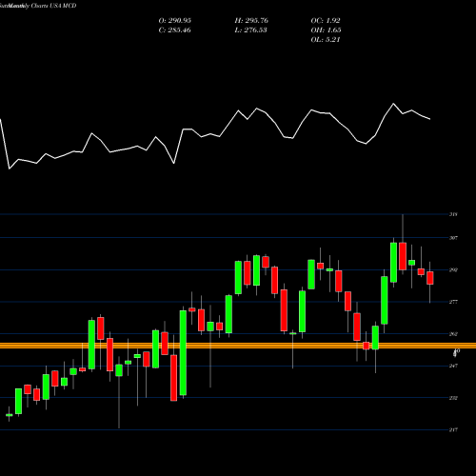
Task: Select the high value 'H: 295.76'
Action: click(251, 21)
